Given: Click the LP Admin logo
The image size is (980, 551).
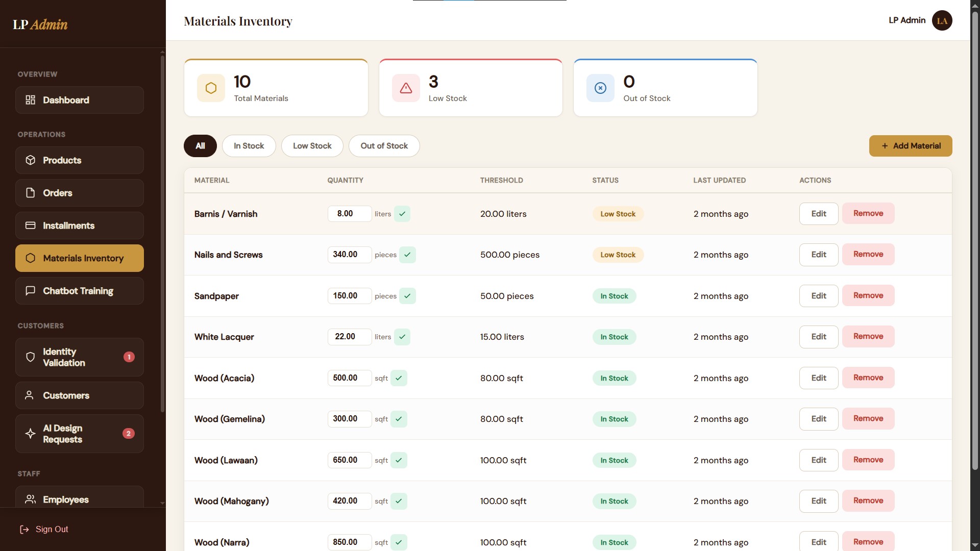Looking at the screenshot, I should point(40,24).
